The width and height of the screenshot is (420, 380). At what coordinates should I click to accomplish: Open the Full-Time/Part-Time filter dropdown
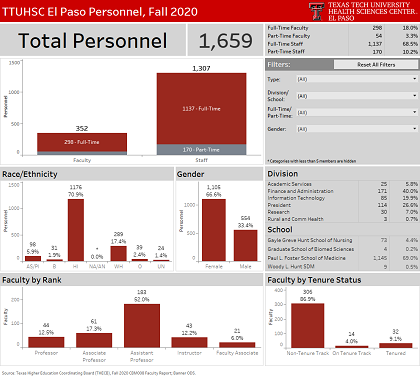(x=357, y=112)
